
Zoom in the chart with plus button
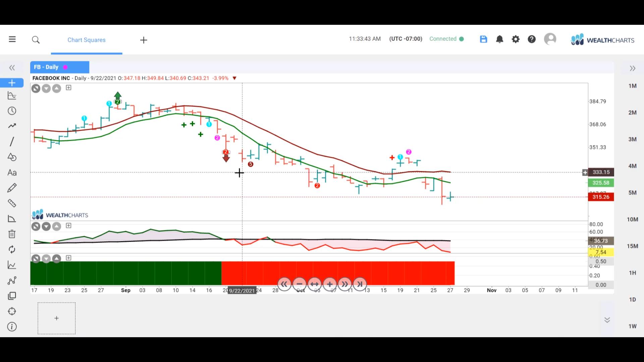click(330, 284)
